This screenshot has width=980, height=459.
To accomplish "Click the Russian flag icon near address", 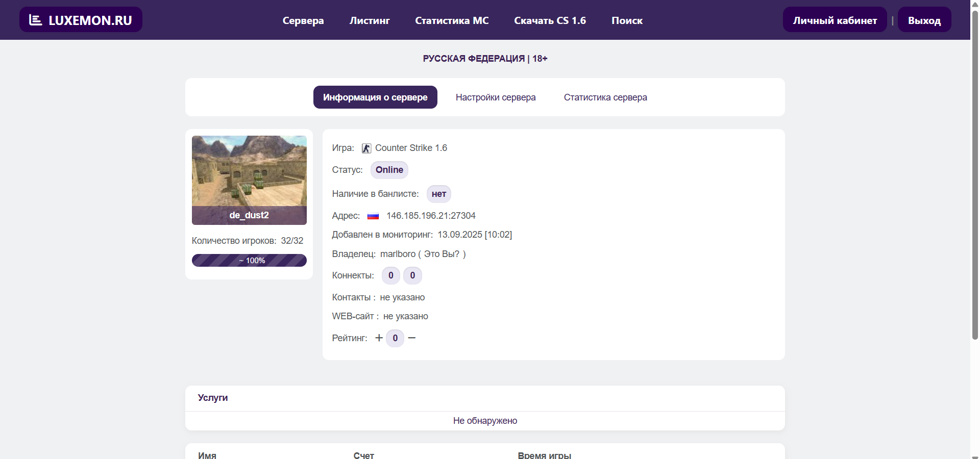I will [x=373, y=216].
